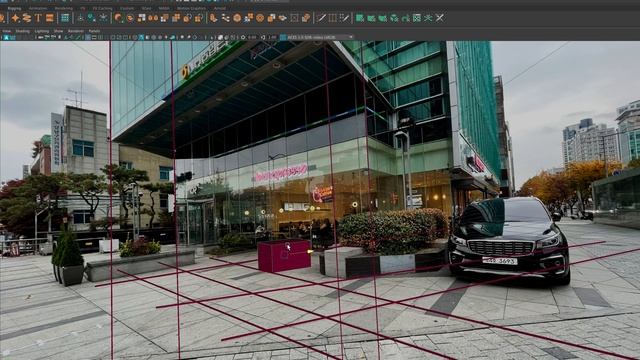The height and width of the screenshot is (360, 640).
Task: Switch to the FX Caching shelf tab
Action: tap(102, 8)
